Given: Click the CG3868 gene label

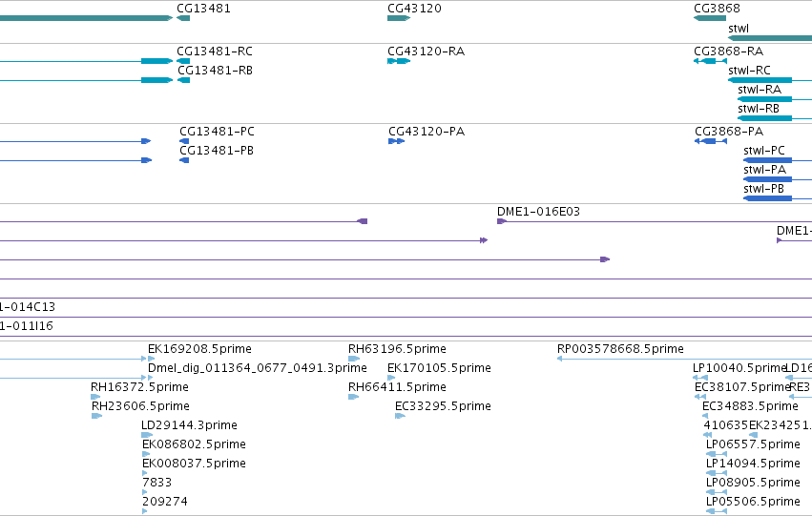Looking at the screenshot, I should (717, 9).
